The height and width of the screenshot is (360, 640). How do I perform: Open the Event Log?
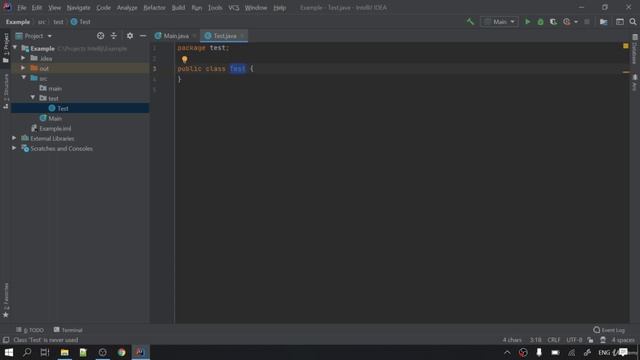[609, 330]
